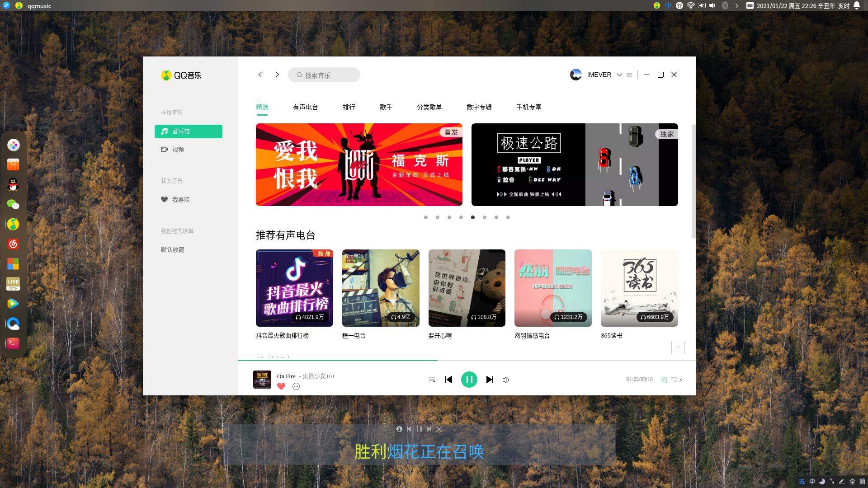
Task: Click the main content vertical scrollbar
Action: pos(693,181)
